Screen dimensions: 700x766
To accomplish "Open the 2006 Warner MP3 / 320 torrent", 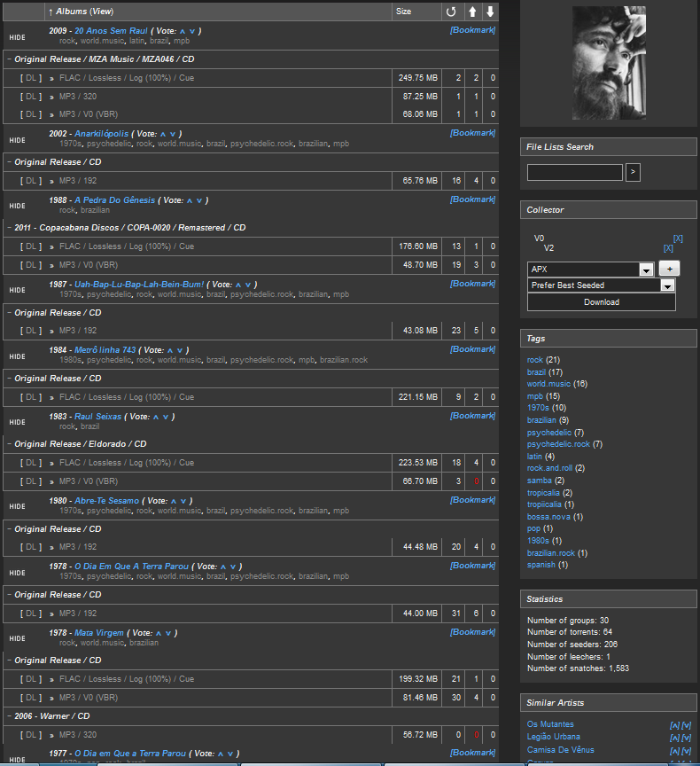I will point(78,735).
